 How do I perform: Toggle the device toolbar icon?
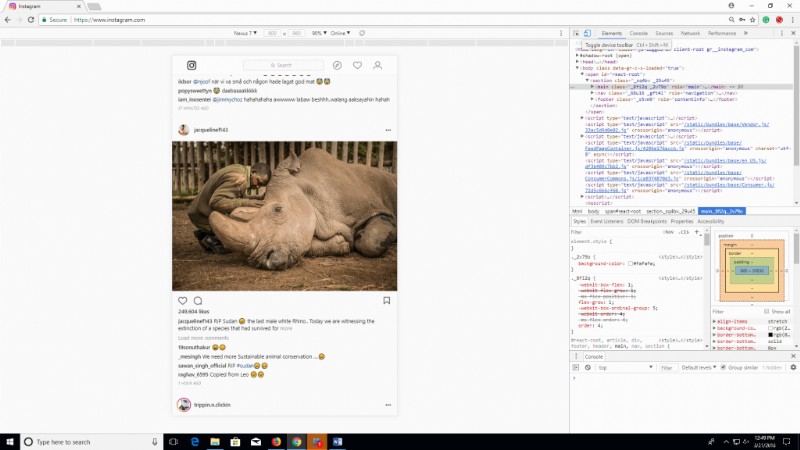[587, 33]
